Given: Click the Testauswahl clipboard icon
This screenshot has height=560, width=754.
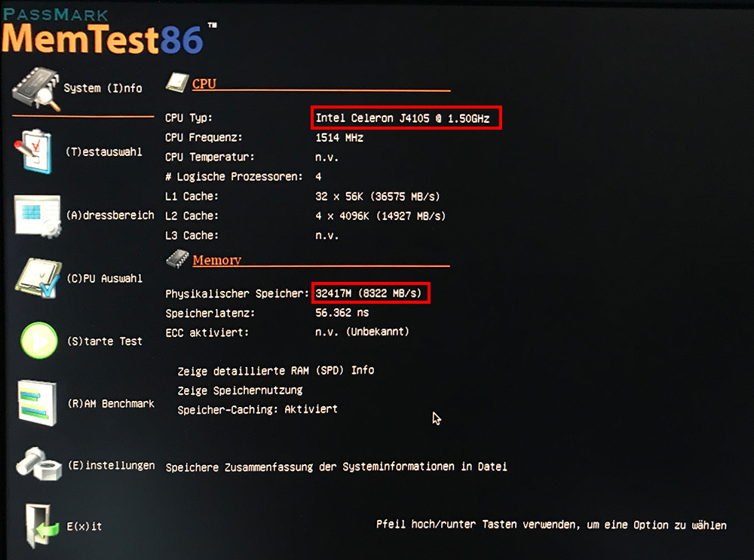Looking at the screenshot, I should 34,151.
